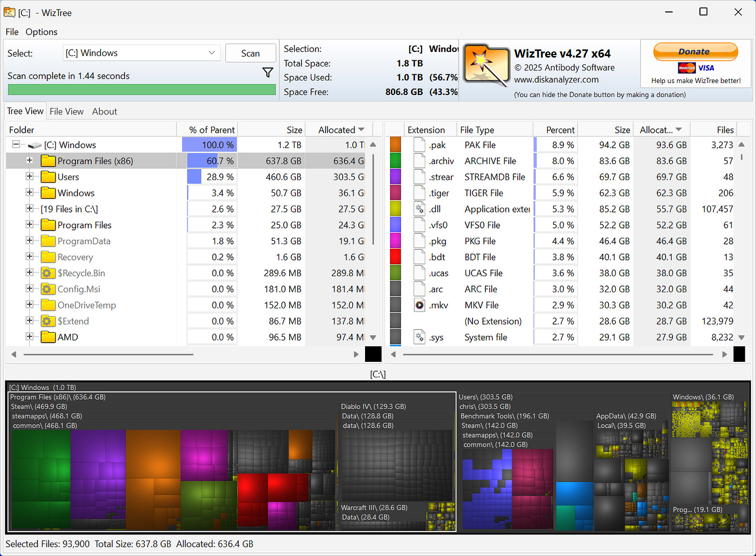The image size is (756, 556).
Task: Switch to the Tree View tab
Action: 25,111
